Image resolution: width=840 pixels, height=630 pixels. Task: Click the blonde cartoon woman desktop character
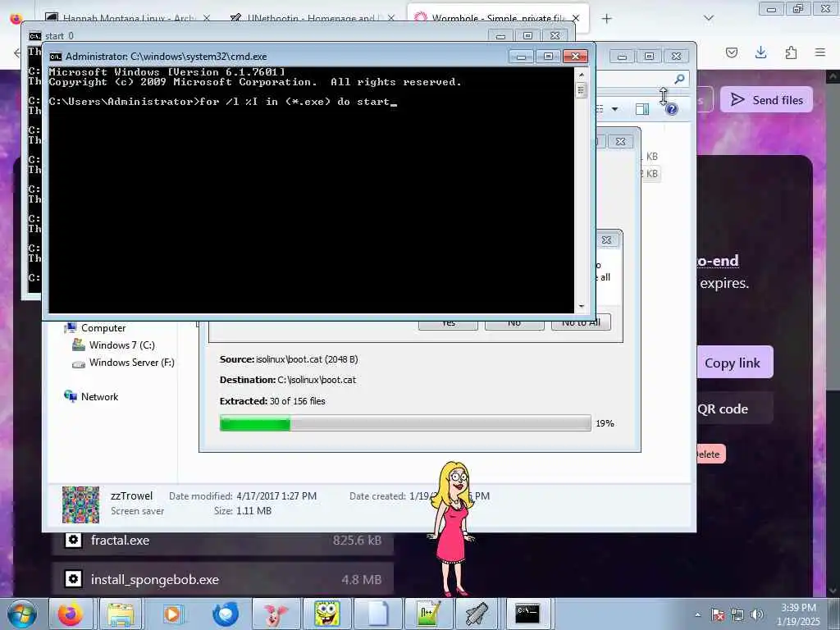coord(454,527)
